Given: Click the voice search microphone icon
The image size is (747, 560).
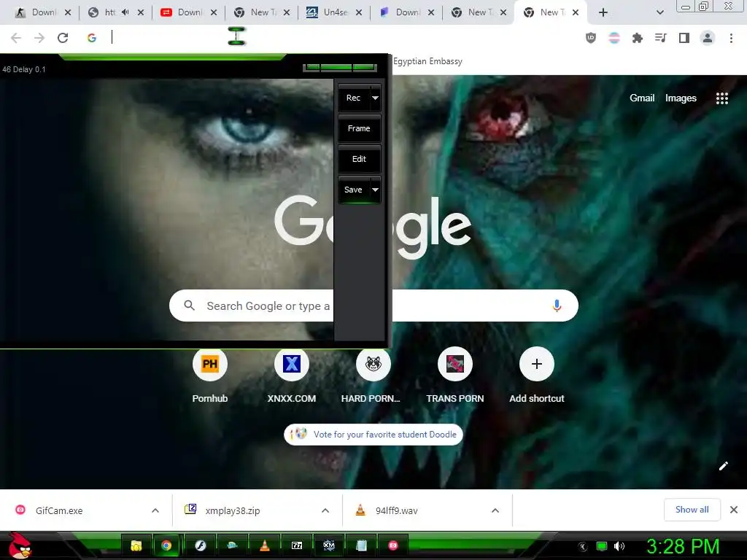Looking at the screenshot, I should coord(557,306).
